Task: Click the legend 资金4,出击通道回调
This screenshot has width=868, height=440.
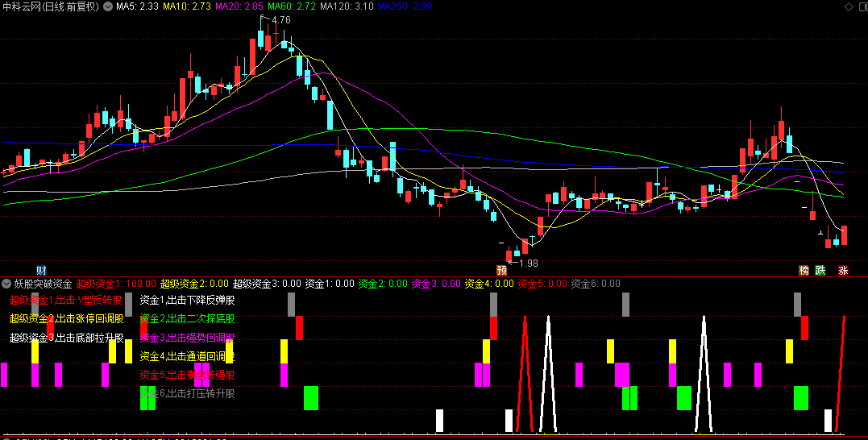Action: 187,356
